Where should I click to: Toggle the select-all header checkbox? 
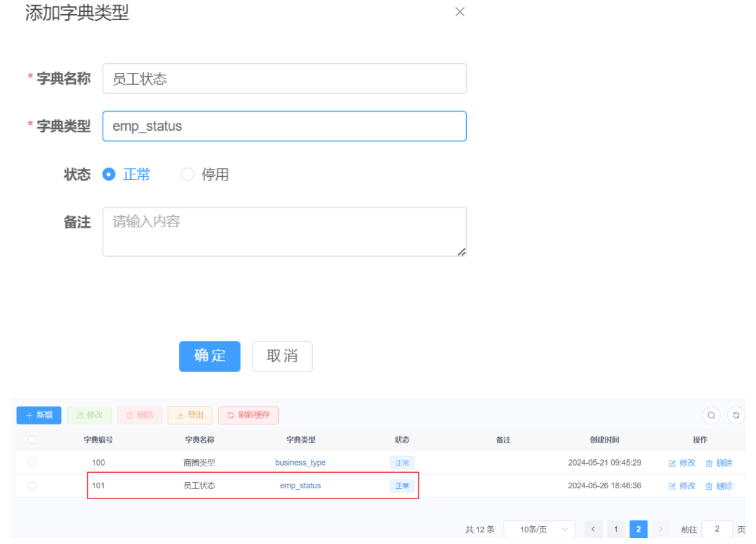click(32, 440)
